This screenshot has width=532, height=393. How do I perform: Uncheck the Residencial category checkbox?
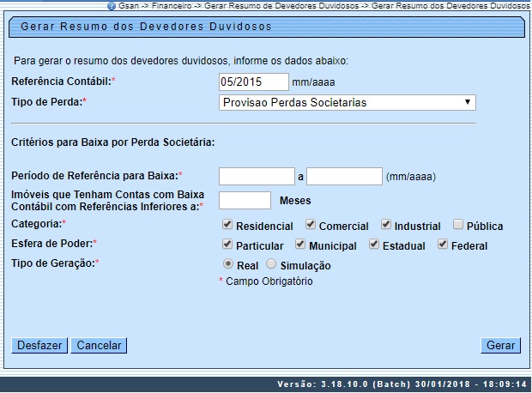227,225
